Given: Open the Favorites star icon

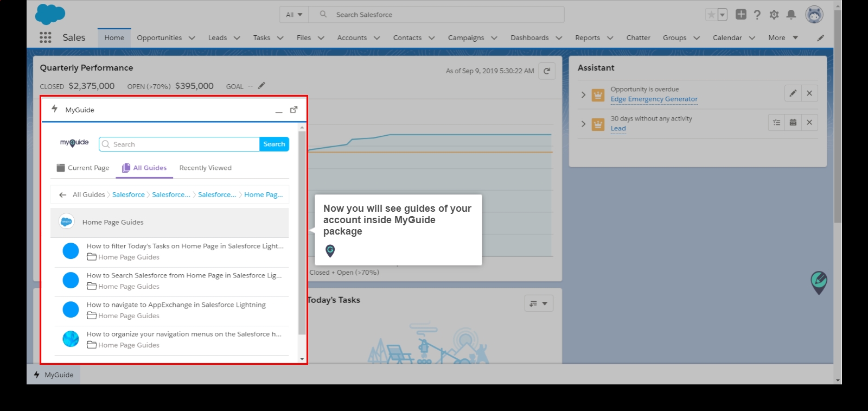Looking at the screenshot, I should tap(711, 15).
